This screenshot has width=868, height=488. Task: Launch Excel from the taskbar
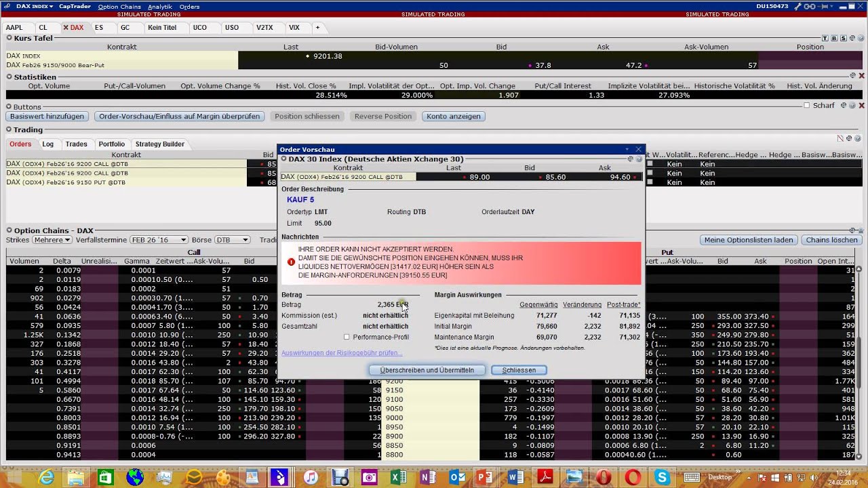[x=399, y=477]
